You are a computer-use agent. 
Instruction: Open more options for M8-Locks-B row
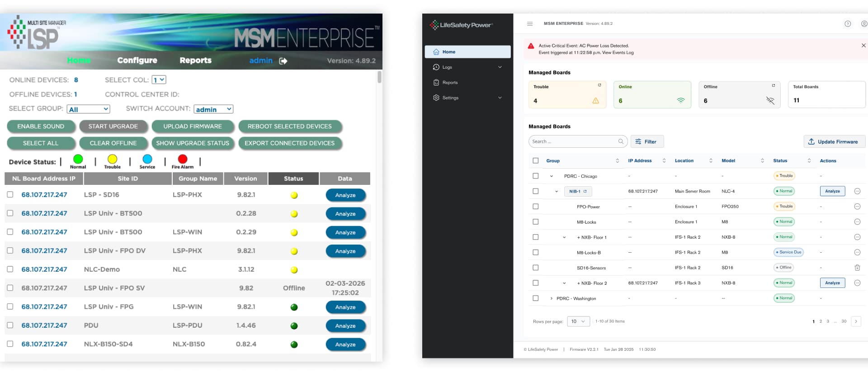pyautogui.click(x=857, y=252)
